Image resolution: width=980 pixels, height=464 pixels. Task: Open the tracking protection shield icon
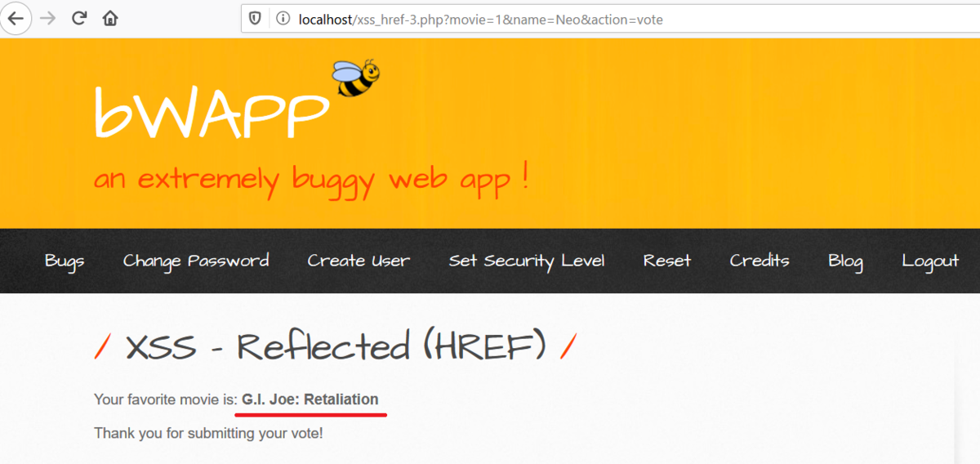click(255, 18)
